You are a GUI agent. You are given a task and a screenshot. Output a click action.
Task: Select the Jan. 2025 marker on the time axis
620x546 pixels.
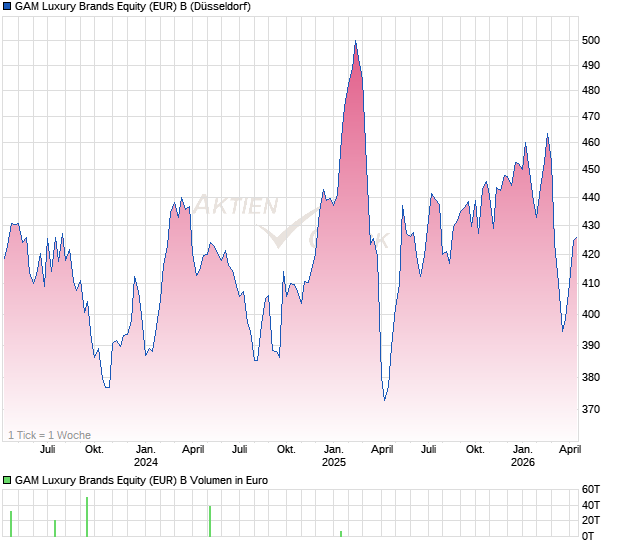334,455
